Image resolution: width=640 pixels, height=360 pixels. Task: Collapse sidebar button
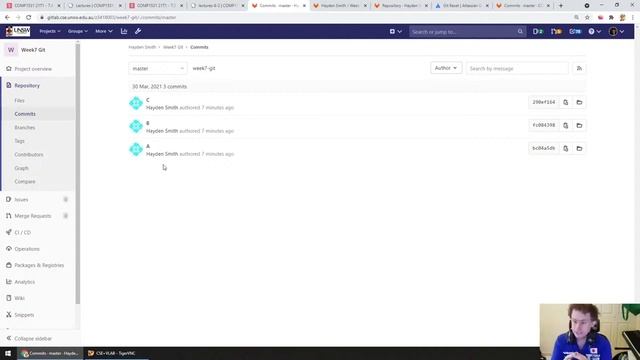coord(33,338)
